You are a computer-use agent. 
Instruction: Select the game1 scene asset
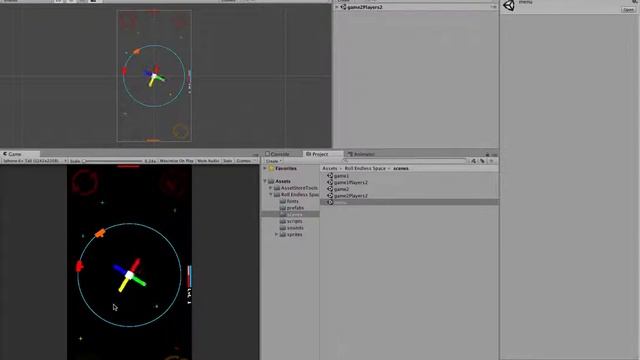pyautogui.click(x=338, y=176)
